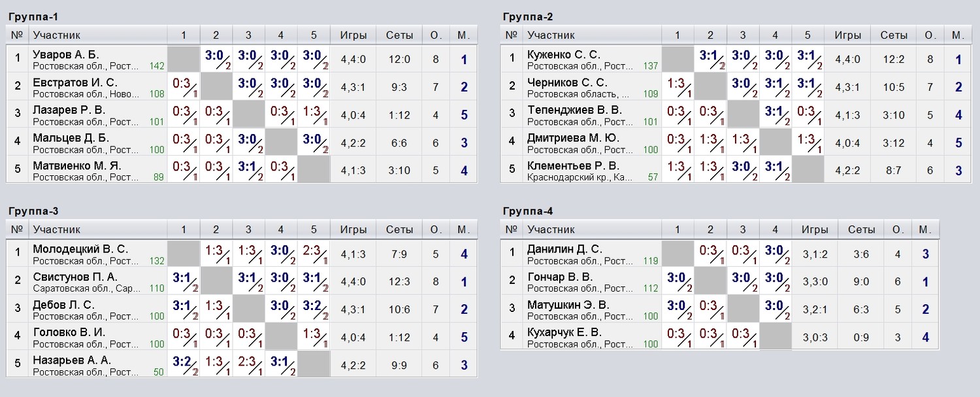This screenshot has height=397, width=980.
Task: Click the № column header in Группа-4
Action: [x=512, y=230]
